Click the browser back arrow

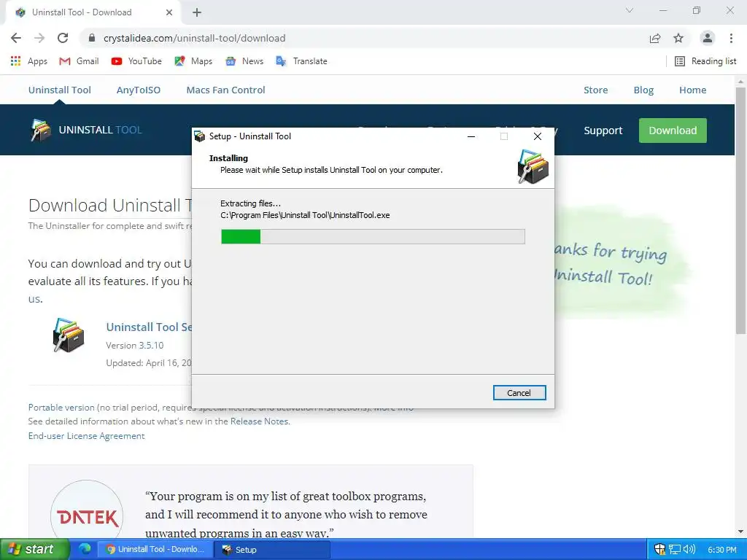click(x=16, y=38)
